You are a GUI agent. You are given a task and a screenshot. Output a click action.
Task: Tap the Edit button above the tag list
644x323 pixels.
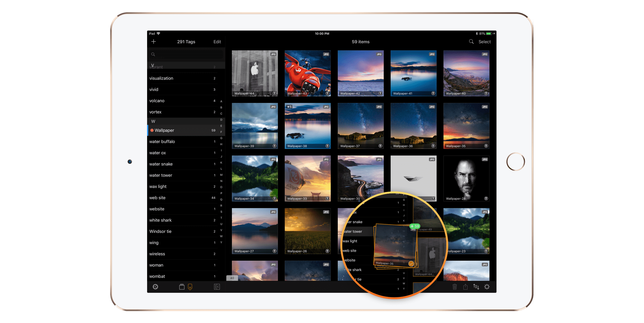pyautogui.click(x=217, y=42)
